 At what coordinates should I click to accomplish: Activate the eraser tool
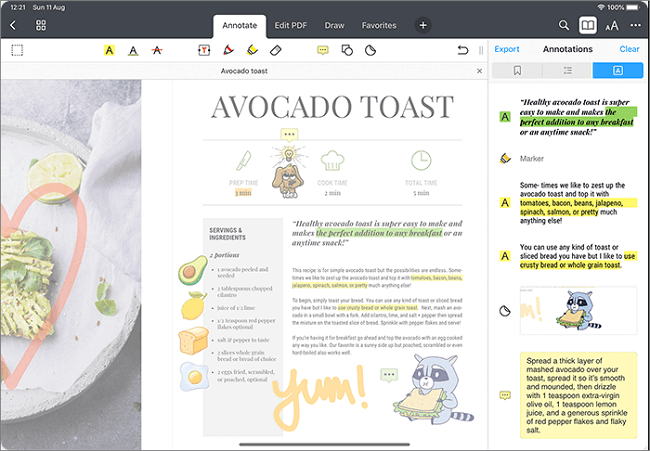click(x=278, y=49)
